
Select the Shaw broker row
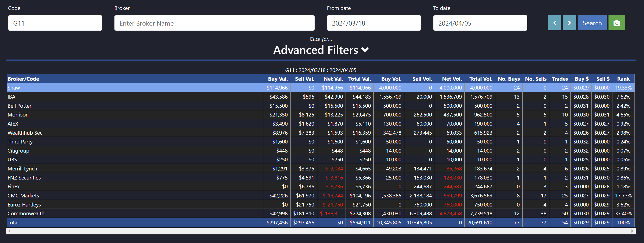[321, 88]
